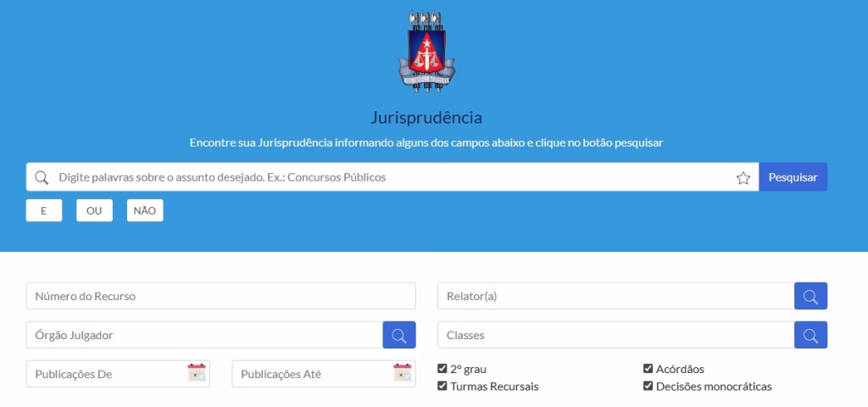Focus the Órgão Julgador input field

coord(204,335)
